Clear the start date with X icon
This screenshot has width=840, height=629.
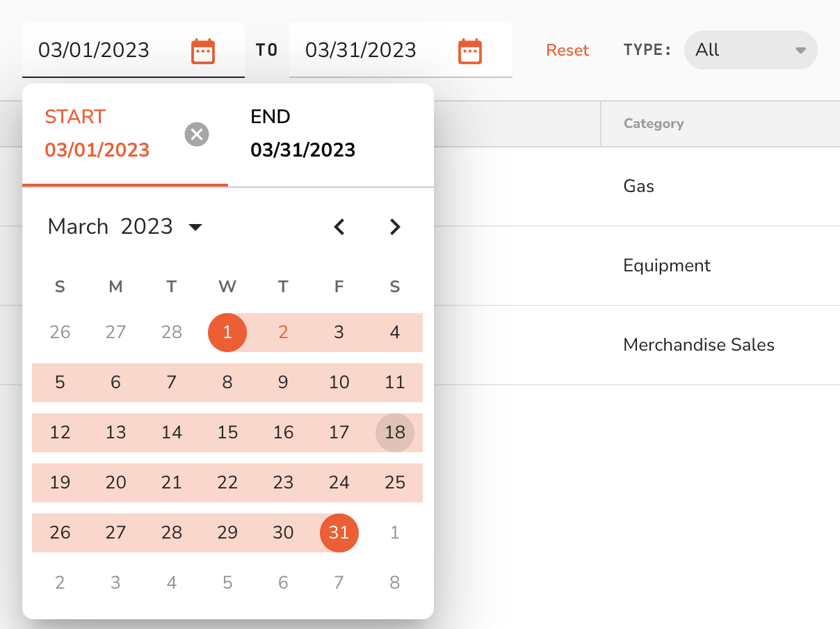pos(197,134)
